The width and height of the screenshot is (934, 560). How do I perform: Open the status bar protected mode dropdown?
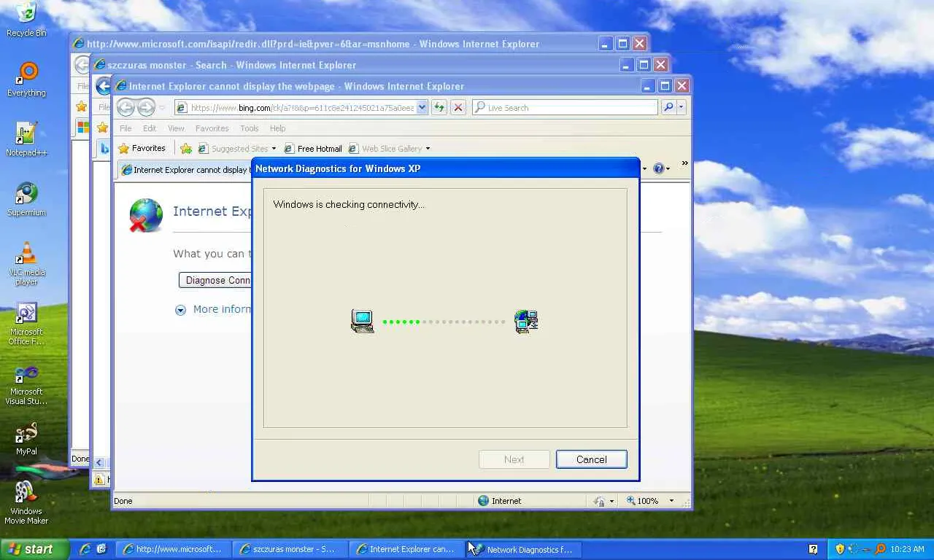[x=611, y=501]
